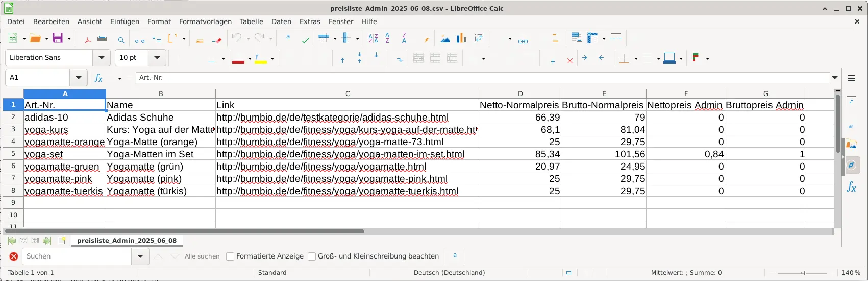Insert a hyperlink with the chain icon

coord(523,41)
